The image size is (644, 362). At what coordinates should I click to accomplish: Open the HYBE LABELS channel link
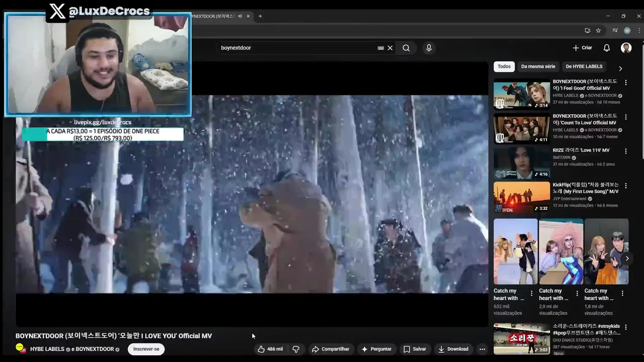coord(47,349)
